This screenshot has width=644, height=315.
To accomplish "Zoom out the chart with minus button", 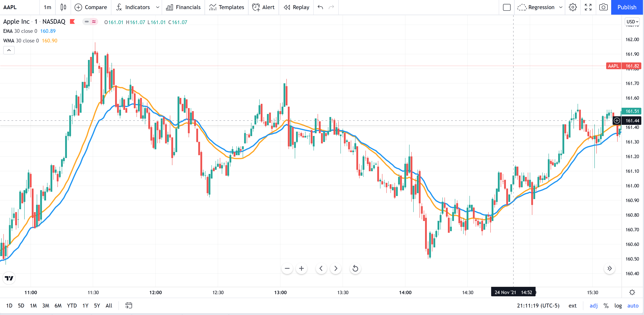I will pyautogui.click(x=287, y=269).
